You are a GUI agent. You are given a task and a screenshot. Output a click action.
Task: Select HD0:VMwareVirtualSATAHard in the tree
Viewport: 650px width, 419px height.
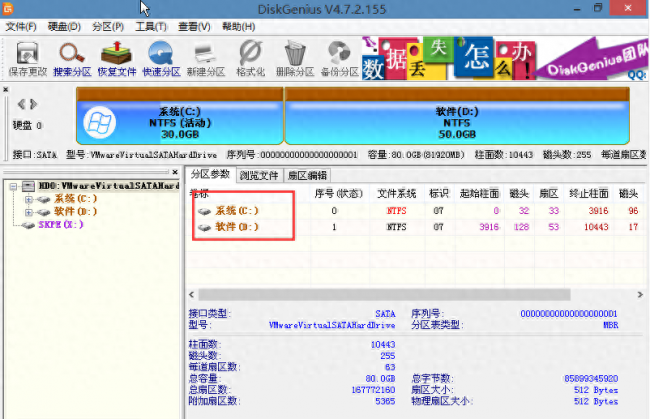click(109, 186)
